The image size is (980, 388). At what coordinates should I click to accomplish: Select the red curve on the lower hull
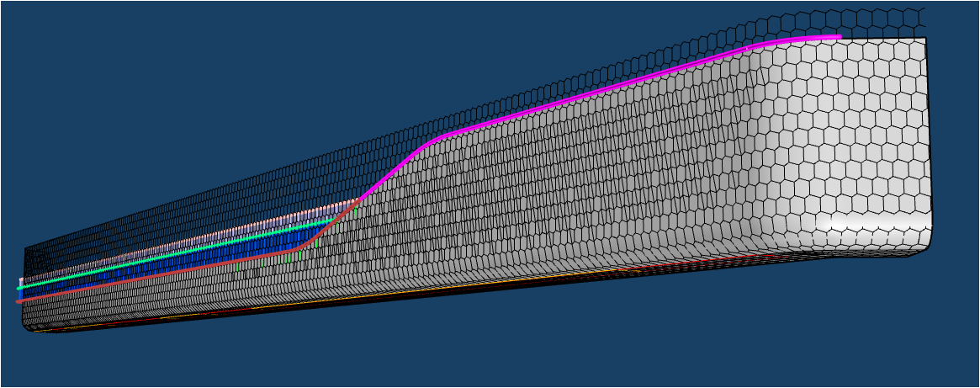click(168, 272)
